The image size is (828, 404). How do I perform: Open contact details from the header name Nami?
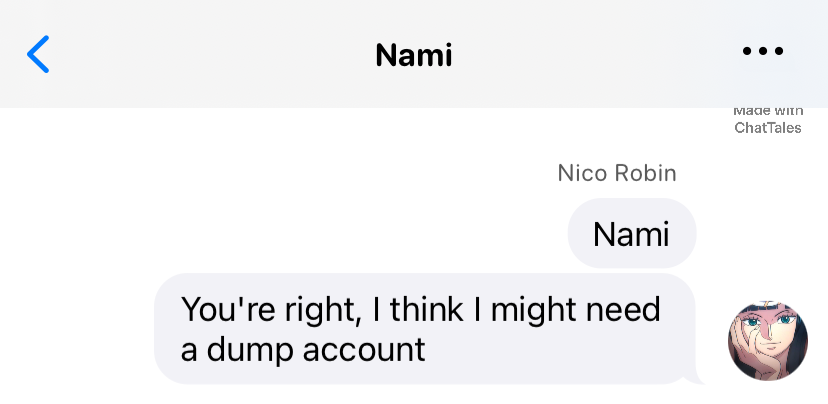pos(414,54)
